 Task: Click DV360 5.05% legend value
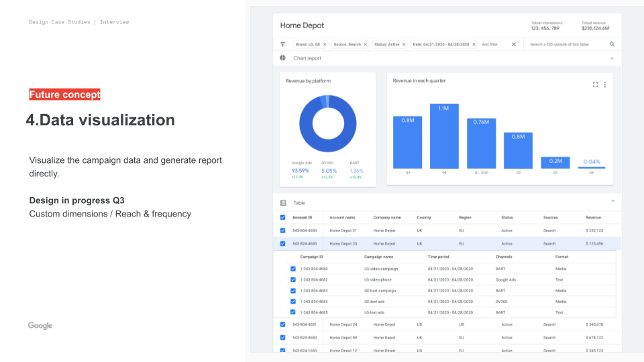[329, 171]
